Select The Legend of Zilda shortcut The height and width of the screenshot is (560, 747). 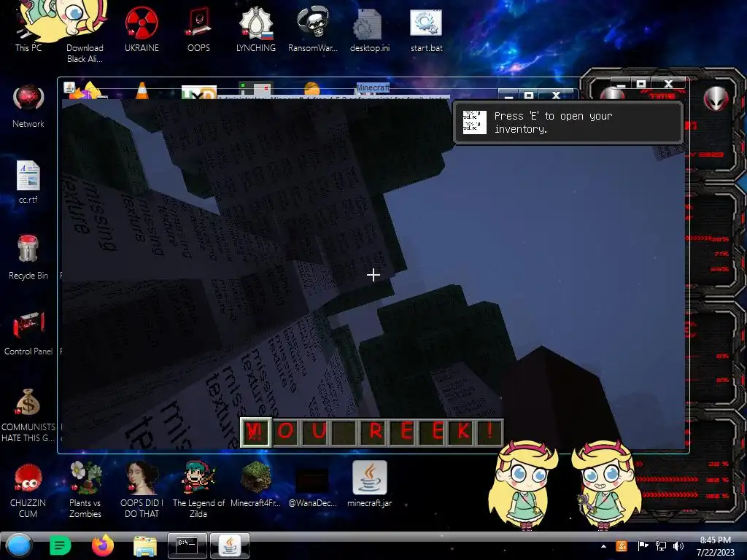coord(198,489)
